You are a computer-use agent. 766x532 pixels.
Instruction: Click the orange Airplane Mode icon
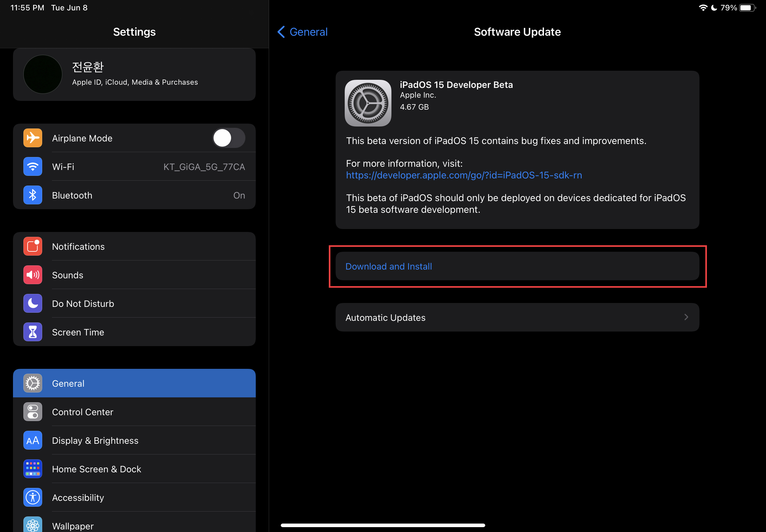tap(33, 138)
